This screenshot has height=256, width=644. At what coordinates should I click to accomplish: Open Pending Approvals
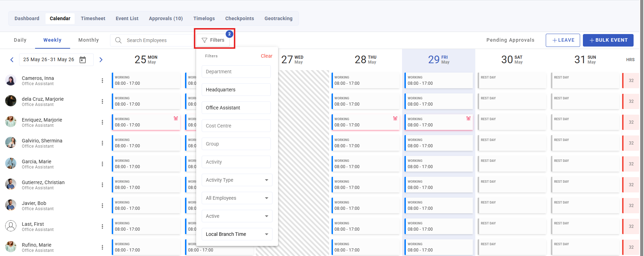[x=510, y=40]
